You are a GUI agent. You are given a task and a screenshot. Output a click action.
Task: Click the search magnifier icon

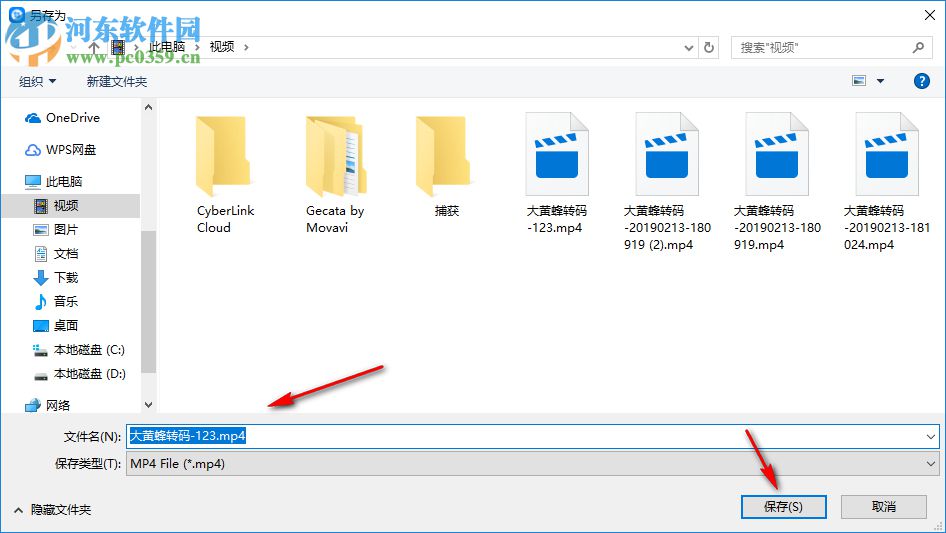click(918, 47)
